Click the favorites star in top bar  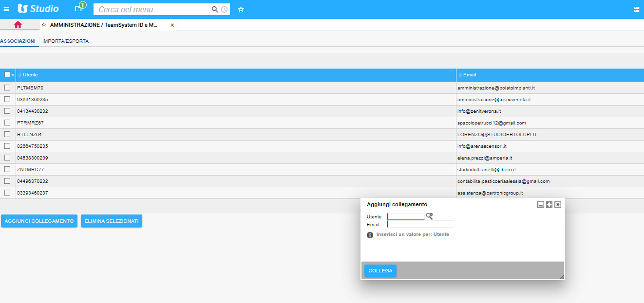pyautogui.click(x=241, y=9)
